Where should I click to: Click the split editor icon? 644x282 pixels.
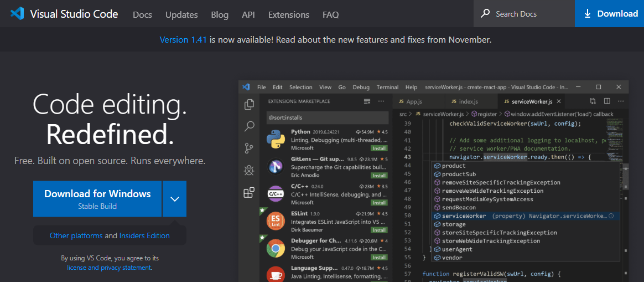(607, 101)
